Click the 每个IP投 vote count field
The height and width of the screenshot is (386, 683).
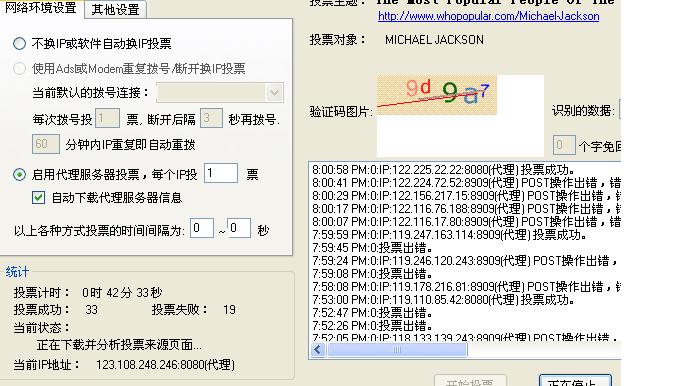click(221, 173)
